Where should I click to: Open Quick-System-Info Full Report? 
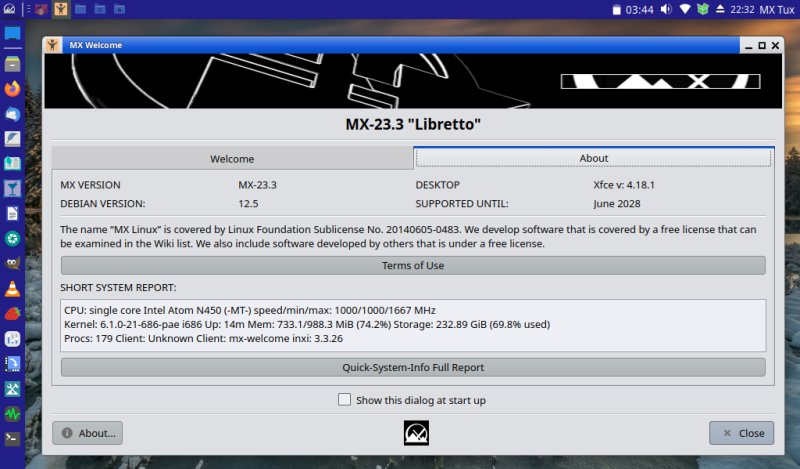coord(413,367)
